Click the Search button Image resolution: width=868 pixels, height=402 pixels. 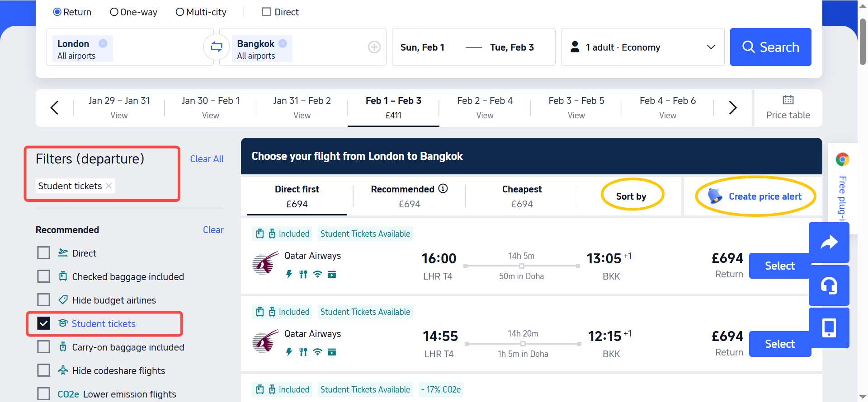coord(770,47)
